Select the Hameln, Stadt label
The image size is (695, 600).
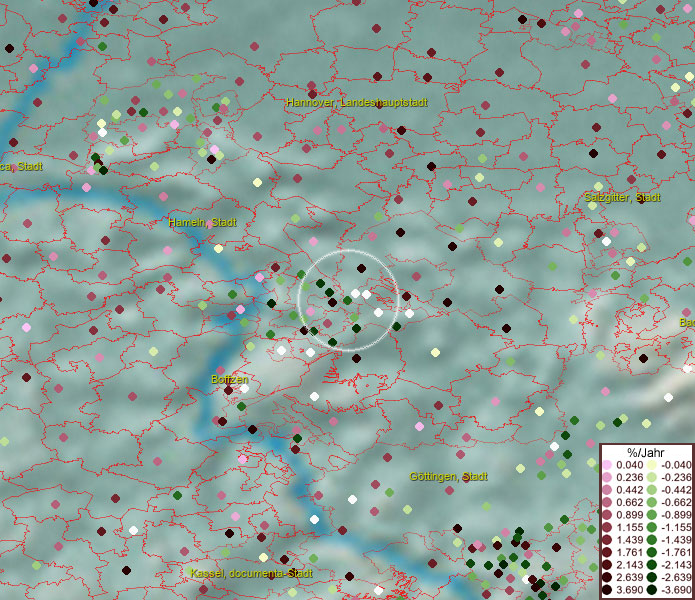203,222
